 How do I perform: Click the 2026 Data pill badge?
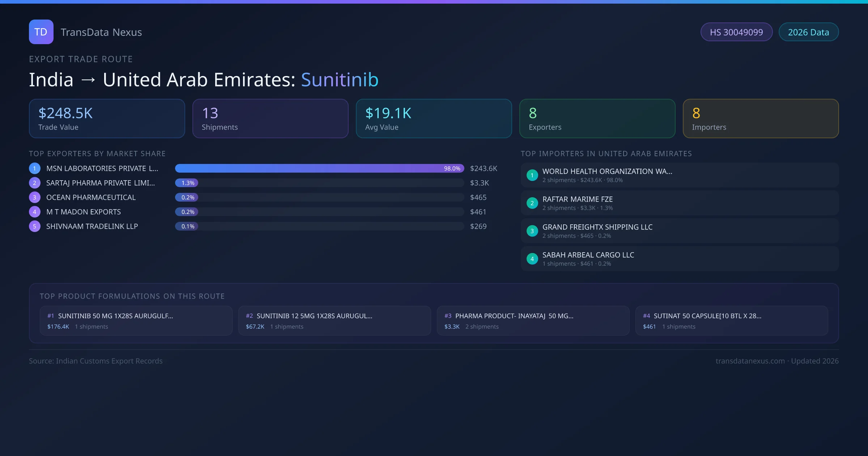(x=808, y=32)
